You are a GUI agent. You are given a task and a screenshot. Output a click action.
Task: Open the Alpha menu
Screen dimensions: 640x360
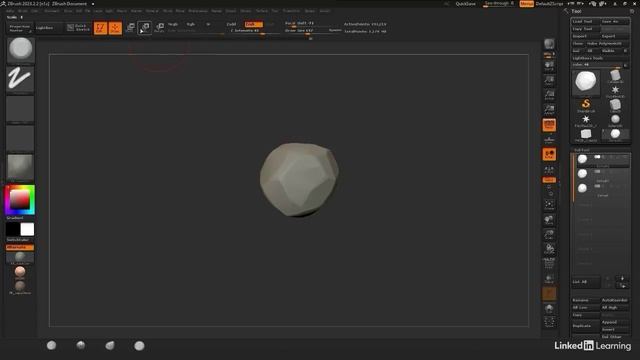click(10, 11)
